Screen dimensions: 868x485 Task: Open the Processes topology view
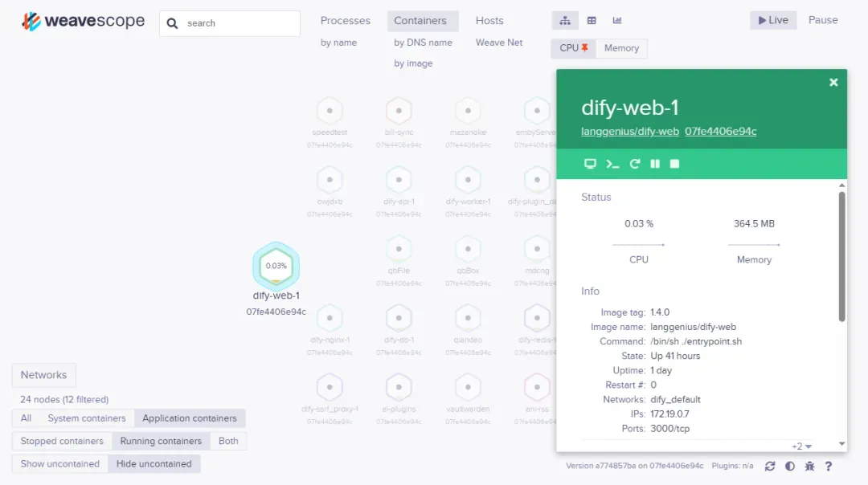point(345,20)
